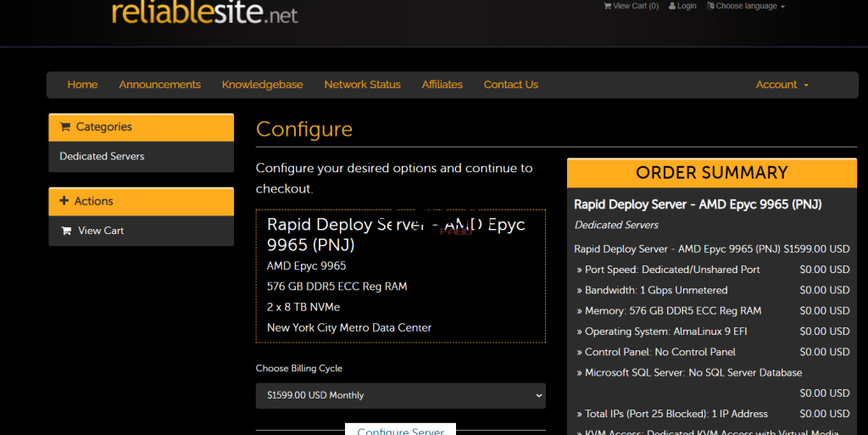Click the Order Summary header
Viewport: 868px width, 435px height.
[x=711, y=173]
